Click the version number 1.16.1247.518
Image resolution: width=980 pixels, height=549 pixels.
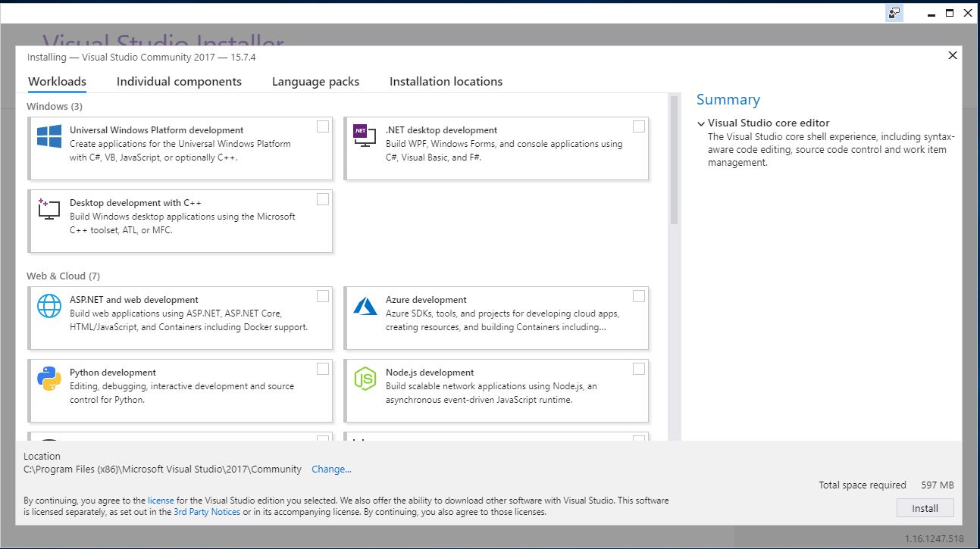(x=935, y=539)
